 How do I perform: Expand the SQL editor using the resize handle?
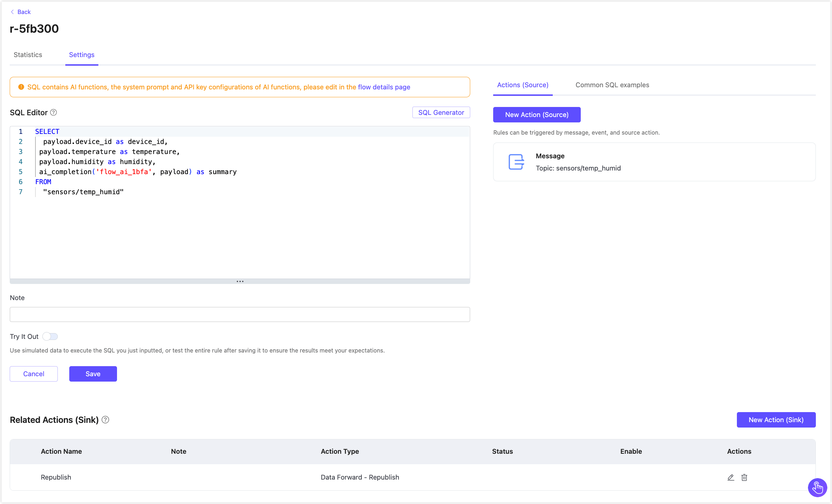(240, 281)
